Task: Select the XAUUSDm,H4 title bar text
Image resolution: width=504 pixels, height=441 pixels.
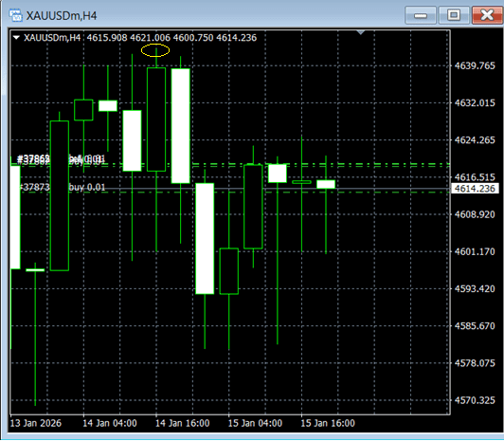Action: coord(62,16)
